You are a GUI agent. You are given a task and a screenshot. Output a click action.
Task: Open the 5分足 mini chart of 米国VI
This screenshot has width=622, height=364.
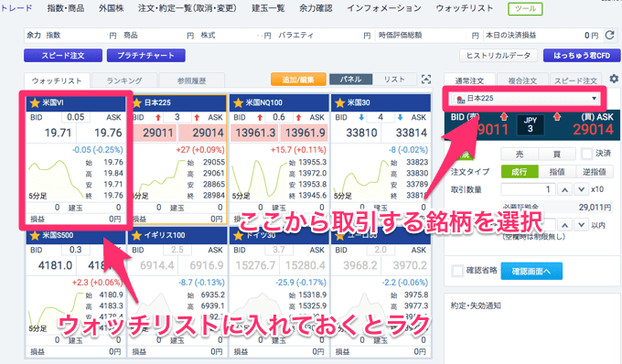[x=56, y=178]
